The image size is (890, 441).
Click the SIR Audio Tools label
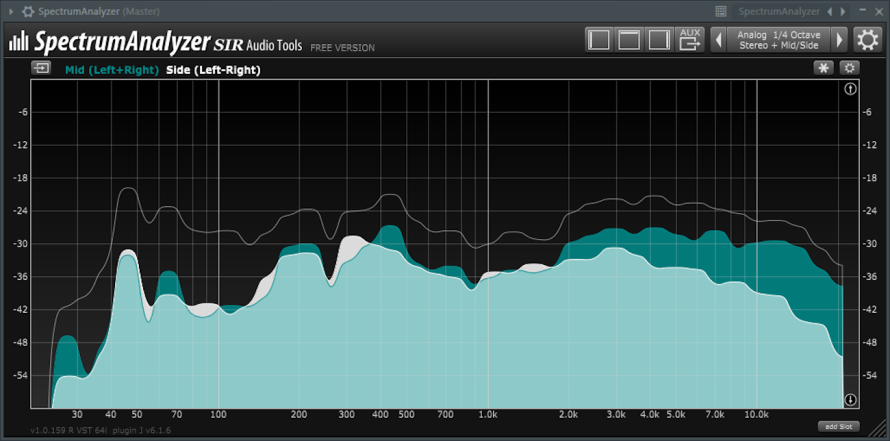258,44
